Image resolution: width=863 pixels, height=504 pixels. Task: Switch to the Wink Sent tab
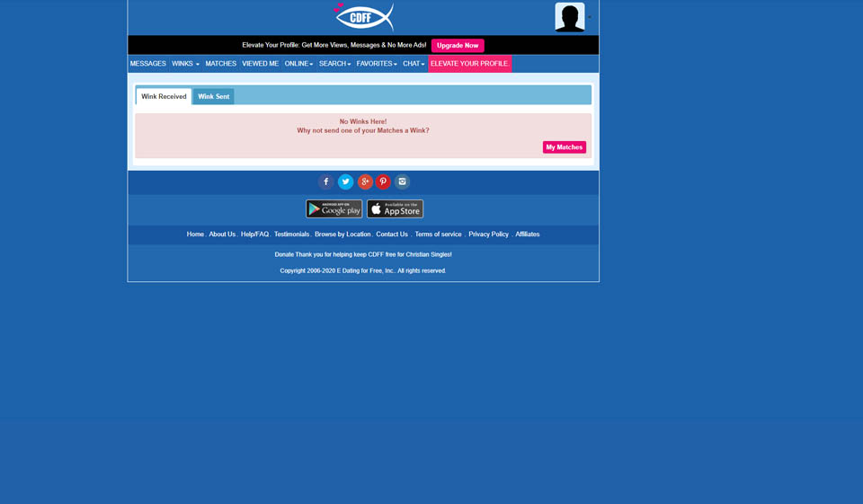[x=213, y=96]
